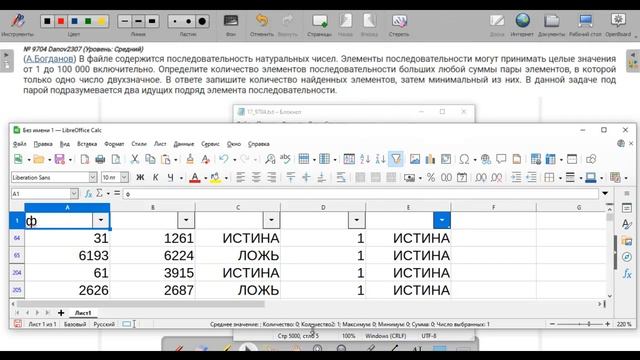Open the Данные menu
This screenshot has height=360, width=640.
[x=184, y=144]
